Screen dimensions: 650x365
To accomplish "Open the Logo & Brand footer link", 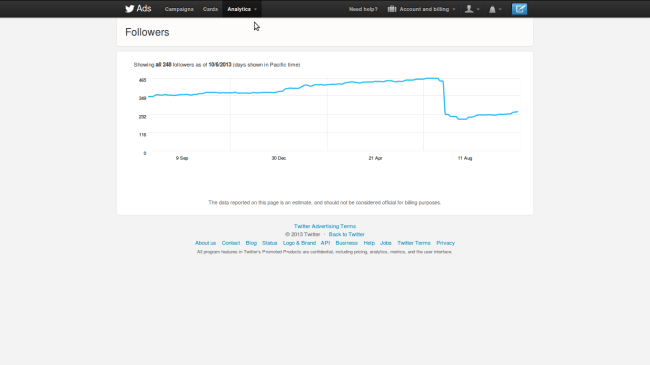I will coord(299,243).
